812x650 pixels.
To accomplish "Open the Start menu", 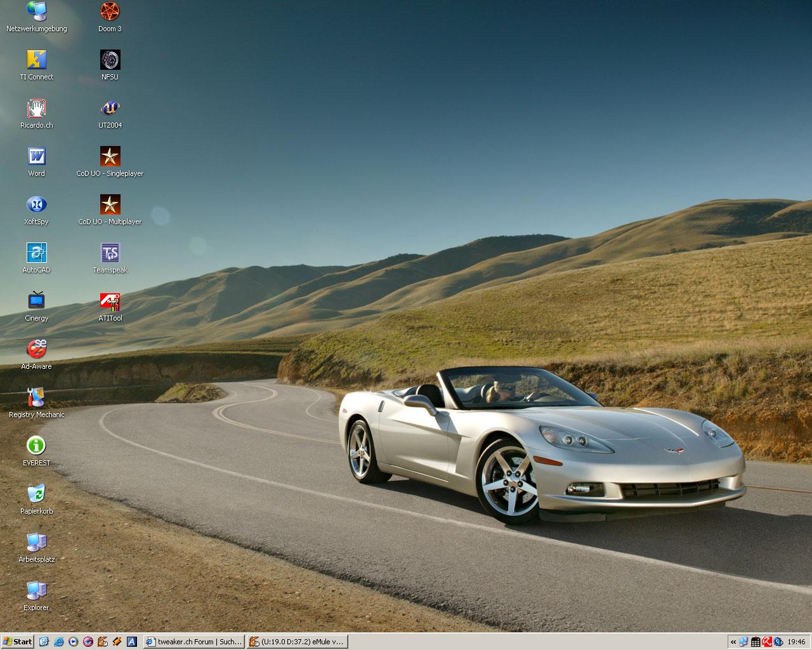I will (x=17, y=642).
